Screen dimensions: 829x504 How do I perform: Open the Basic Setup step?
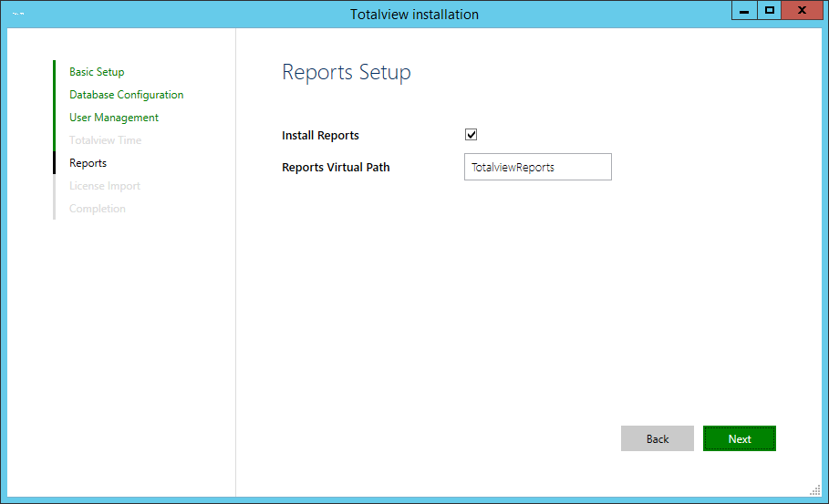97,72
